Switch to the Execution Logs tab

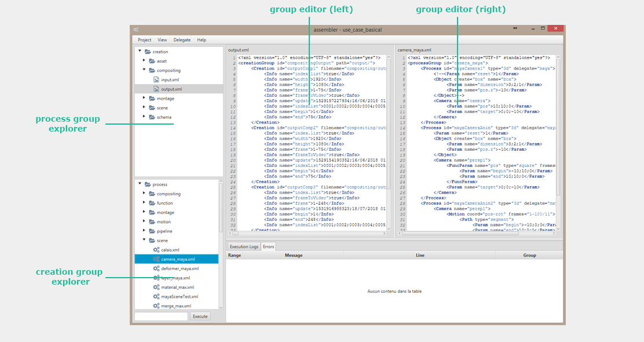(244, 246)
